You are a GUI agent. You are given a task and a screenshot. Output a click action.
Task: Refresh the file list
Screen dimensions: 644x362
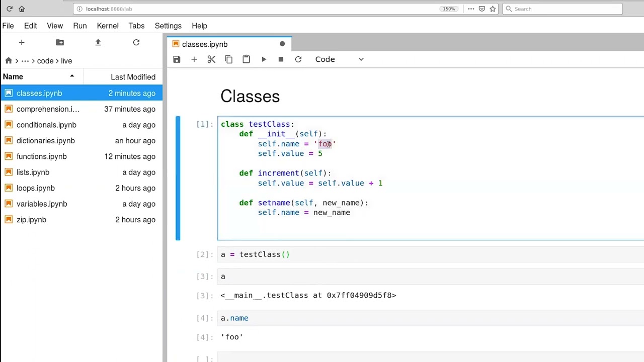coord(136,43)
